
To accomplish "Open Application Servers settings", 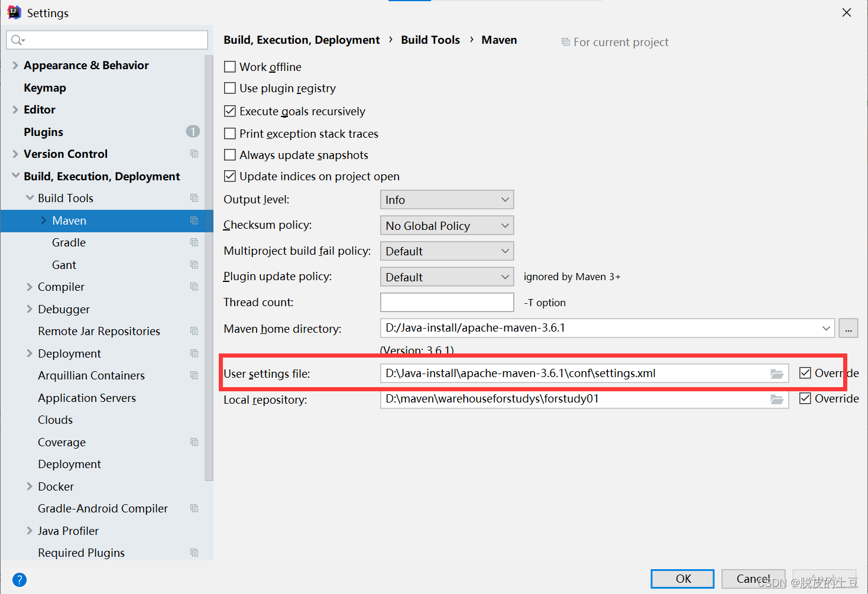I will [x=87, y=398].
